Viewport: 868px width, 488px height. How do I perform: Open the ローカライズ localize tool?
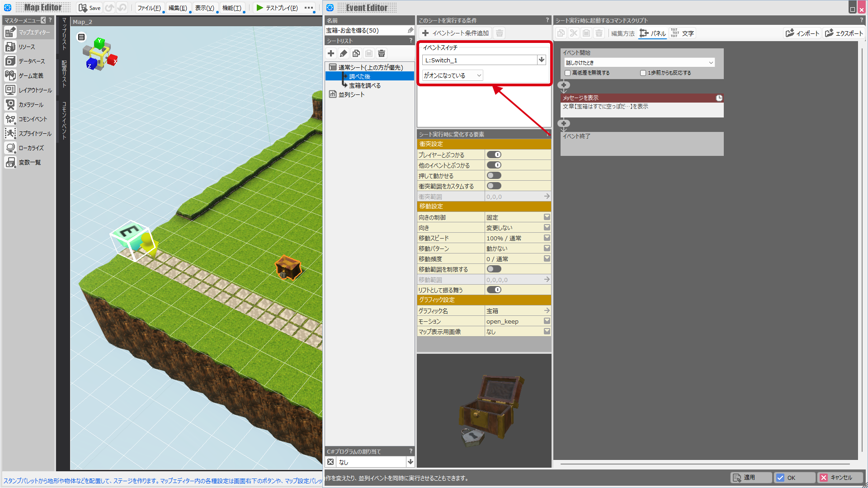[28, 148]
